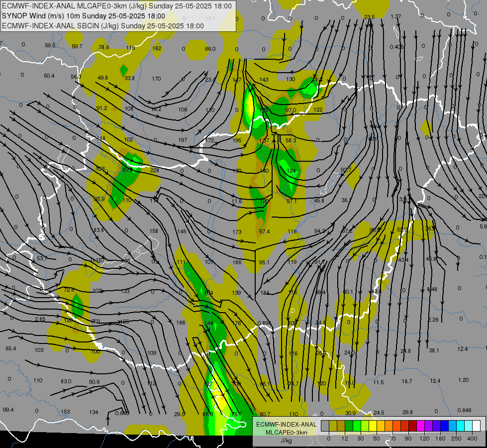Click the SBCIN header line
The height and width of the screenshot is (448, 487).
(103, 26)
